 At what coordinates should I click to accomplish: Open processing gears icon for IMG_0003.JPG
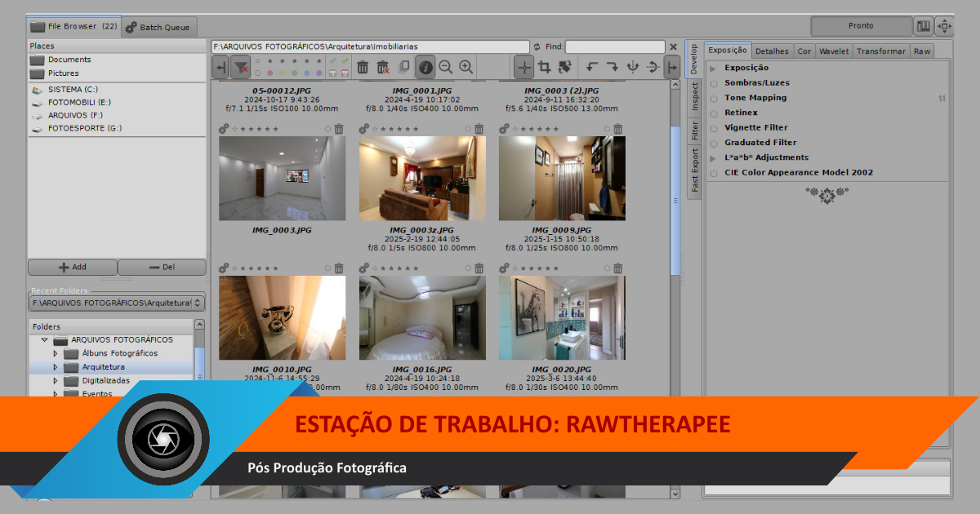224,129
